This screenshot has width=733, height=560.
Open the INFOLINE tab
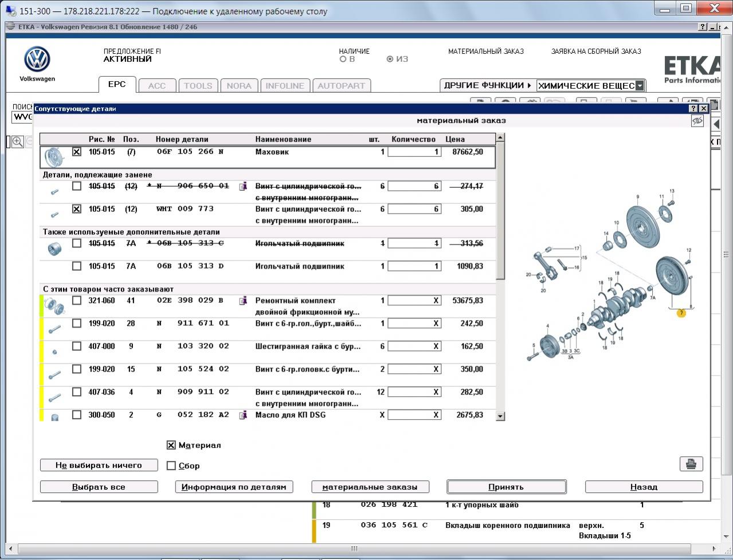(x=285, y=86)
